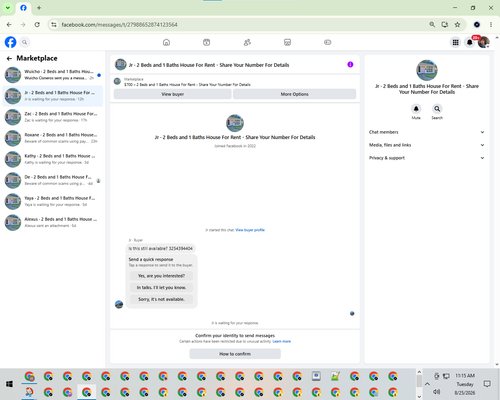
Task: Bookmark this page with star icon
Action: pos(457,25)
